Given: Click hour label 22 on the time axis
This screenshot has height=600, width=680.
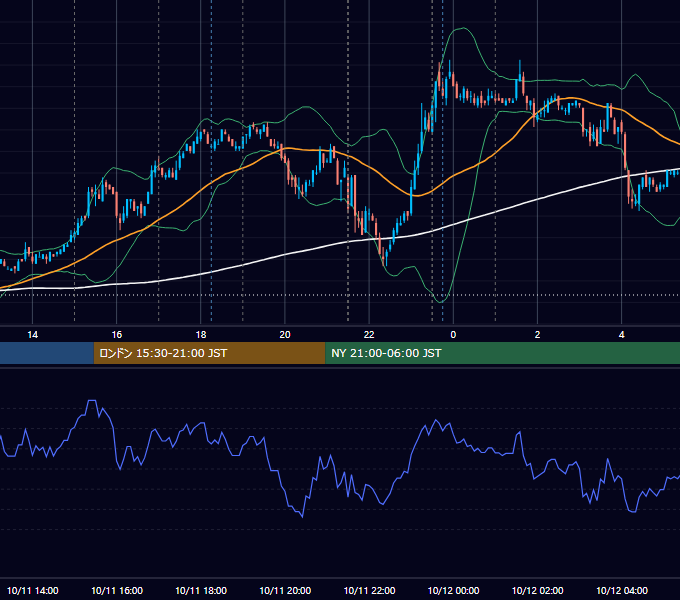Looking at the screenshot, I should pos(369,335).
